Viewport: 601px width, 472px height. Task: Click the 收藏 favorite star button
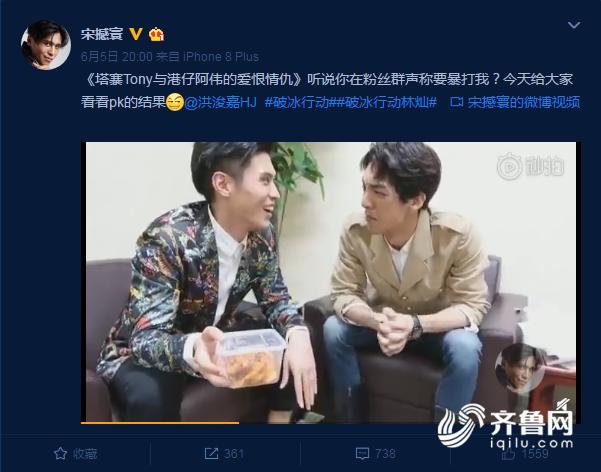[x=76, y=454]
